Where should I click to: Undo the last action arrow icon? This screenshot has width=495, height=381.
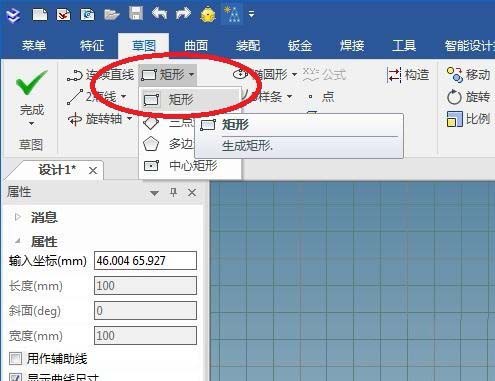click(x=160, y=14)
